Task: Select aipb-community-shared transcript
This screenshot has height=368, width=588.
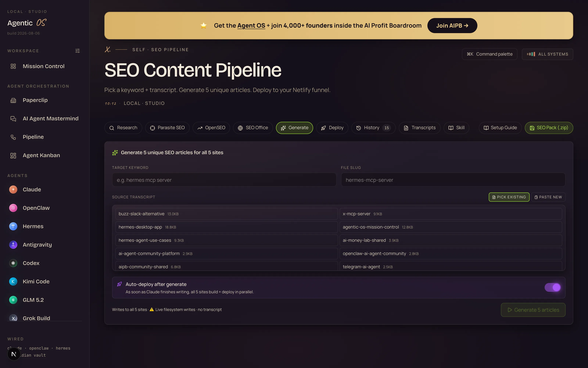Action: click(x=226, y=266)
